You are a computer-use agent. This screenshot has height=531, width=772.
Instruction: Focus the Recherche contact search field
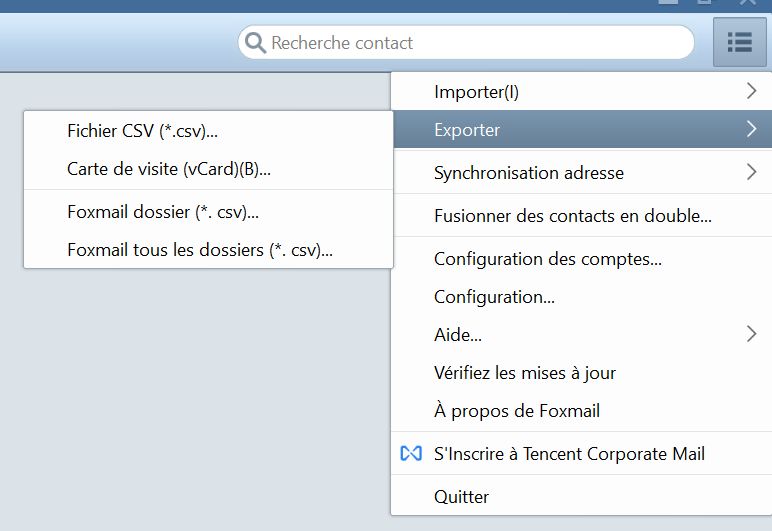click(466, 43)
